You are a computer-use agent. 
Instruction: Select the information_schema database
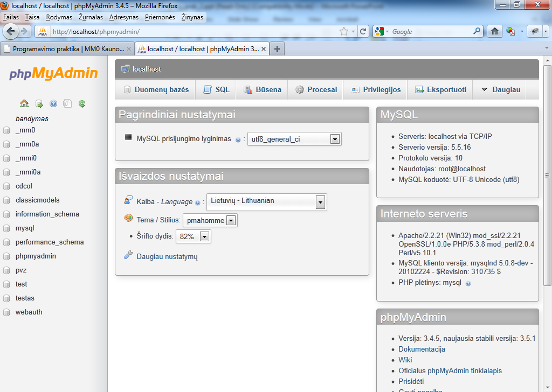[47, 214]
